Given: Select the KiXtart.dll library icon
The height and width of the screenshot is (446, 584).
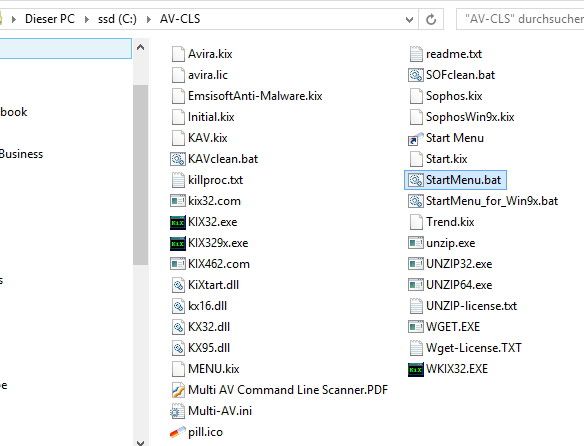Looking at the screenshot, I should click(178, 285).
